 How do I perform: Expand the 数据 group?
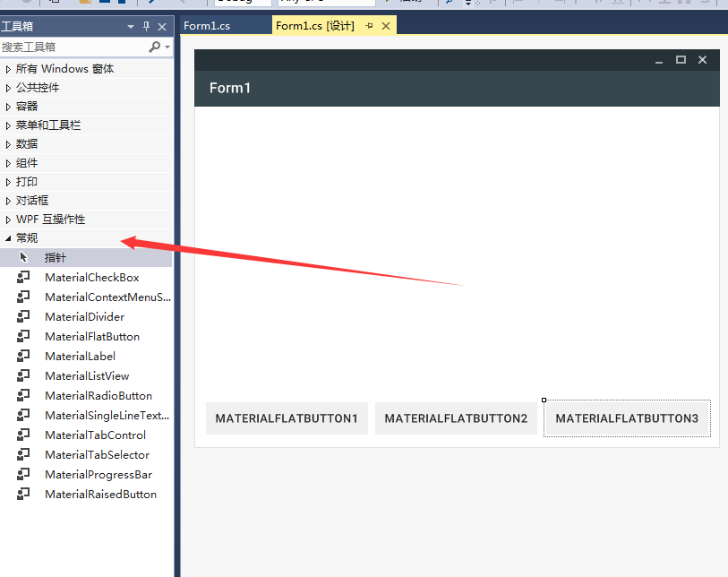pyautogui.click(x=8, y=144)
